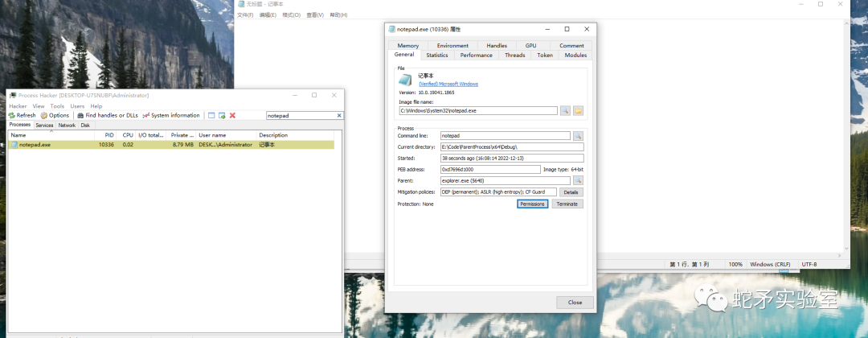This screenshot has width=868, height=338.
Task: Click the Image file name field
Action: [x=477, y=111]
